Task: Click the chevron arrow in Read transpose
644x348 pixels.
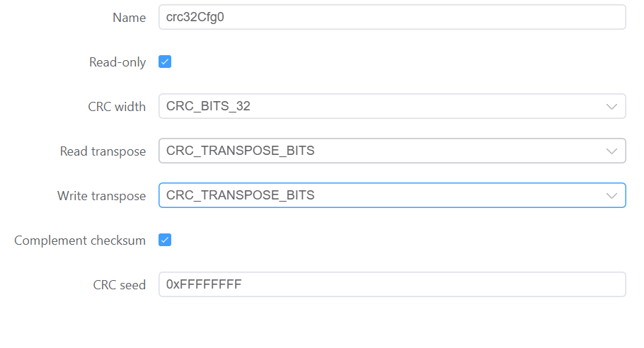Action: 612,151
